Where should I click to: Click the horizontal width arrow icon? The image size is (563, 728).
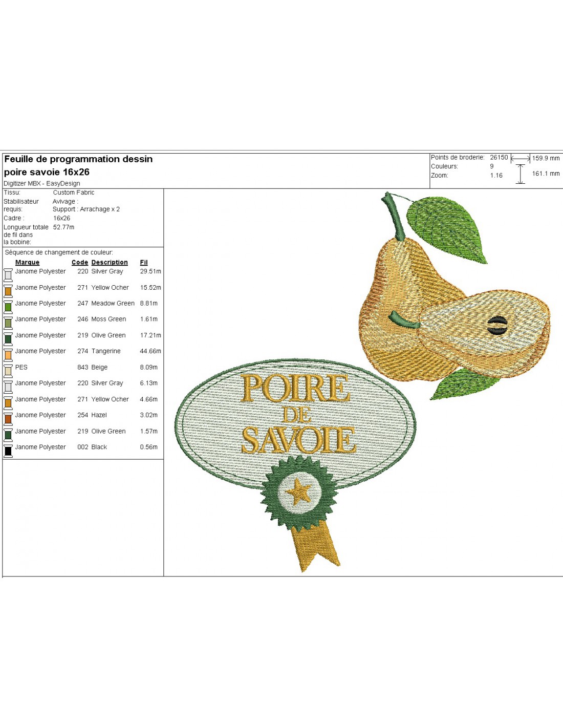(x=521, y=159)
